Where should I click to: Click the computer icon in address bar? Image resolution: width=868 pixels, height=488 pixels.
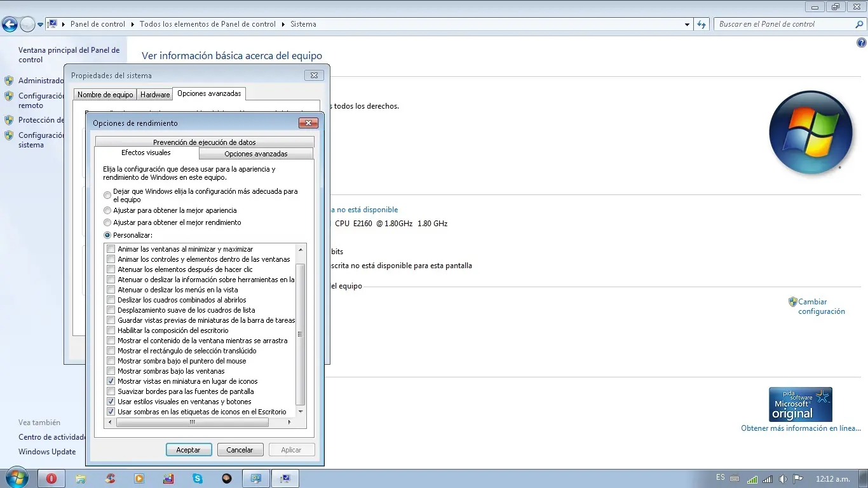pos(53,24)
